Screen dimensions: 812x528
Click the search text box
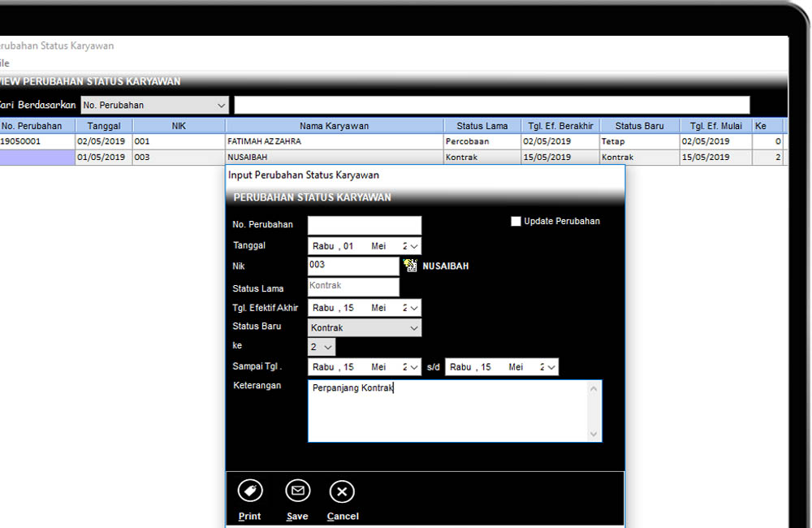point(491,106)
